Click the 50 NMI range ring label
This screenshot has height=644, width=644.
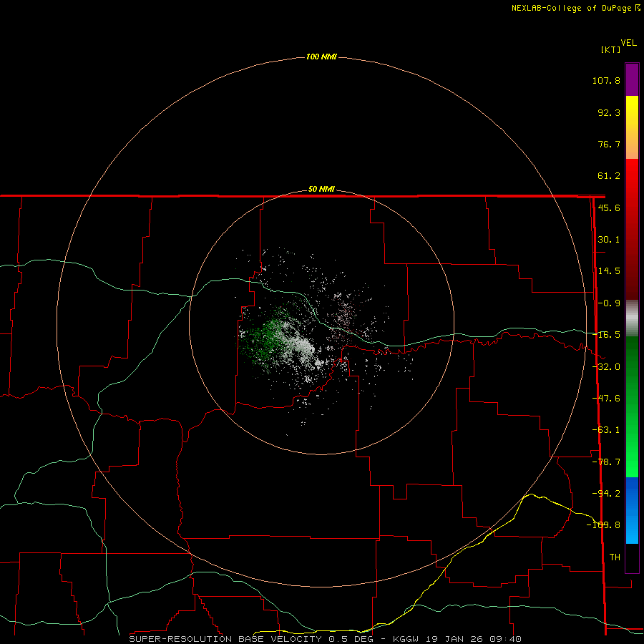tap(321, 189)
